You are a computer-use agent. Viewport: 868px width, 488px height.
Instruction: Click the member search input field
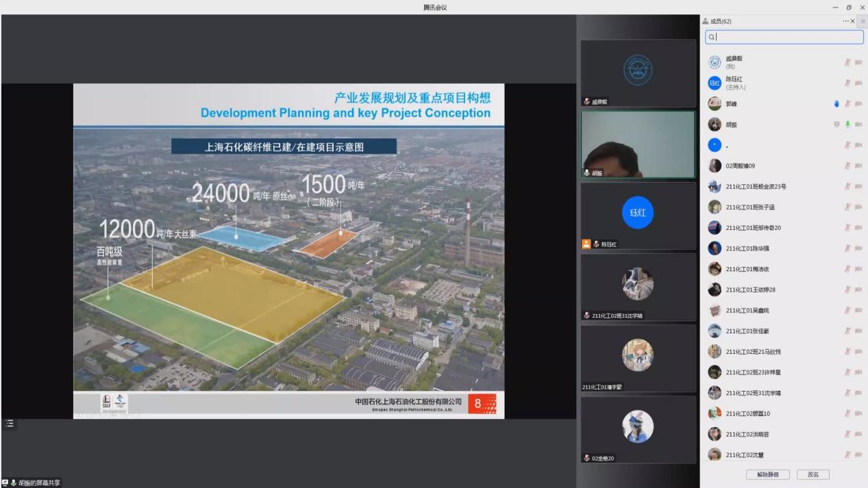click(x=788, y=38)
